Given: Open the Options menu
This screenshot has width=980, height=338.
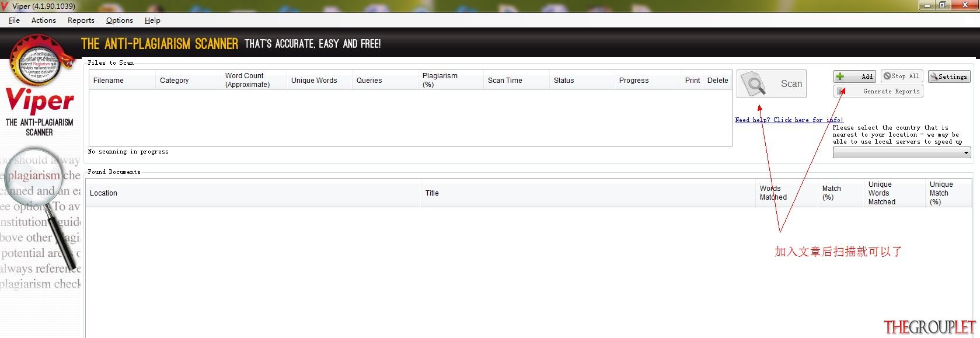Looking at the screenshot, I should 120,20.
